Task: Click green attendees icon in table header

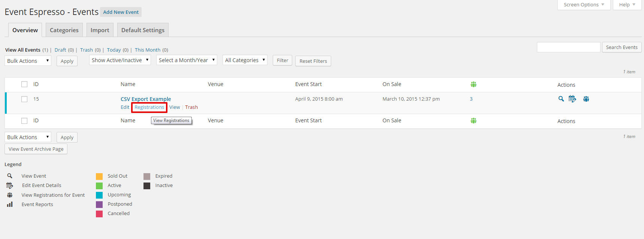Action: [474, 85]
